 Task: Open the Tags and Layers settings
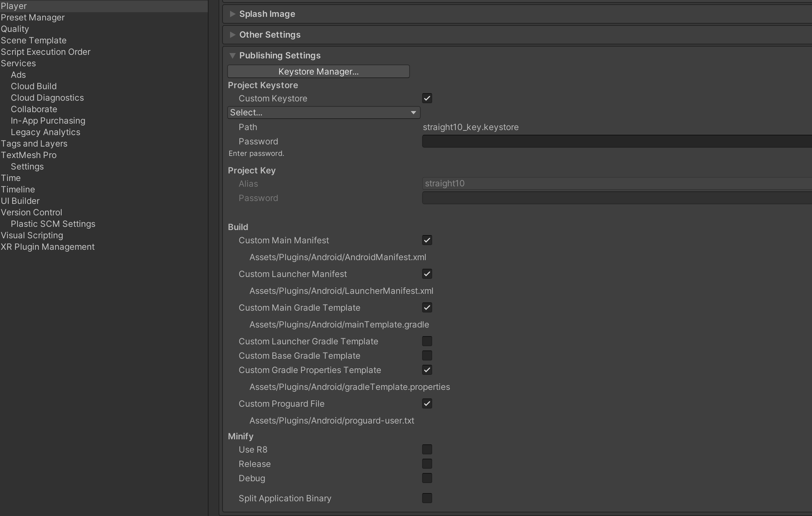pos(34,144)
